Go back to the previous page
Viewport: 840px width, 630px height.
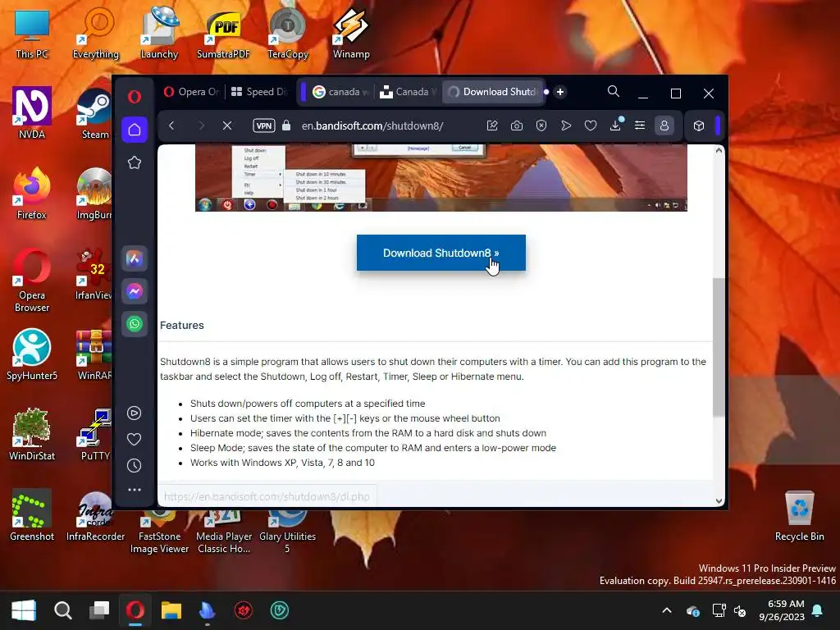click(172, 126)
